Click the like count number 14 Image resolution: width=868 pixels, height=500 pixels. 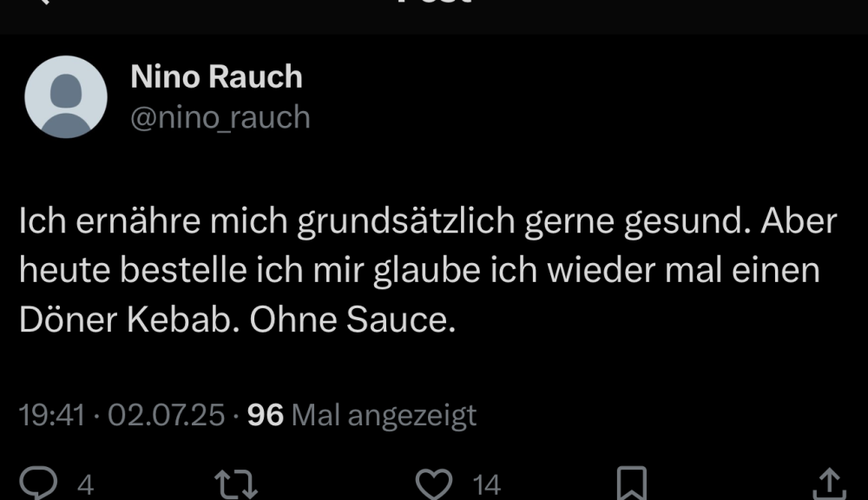click(487, 485)
